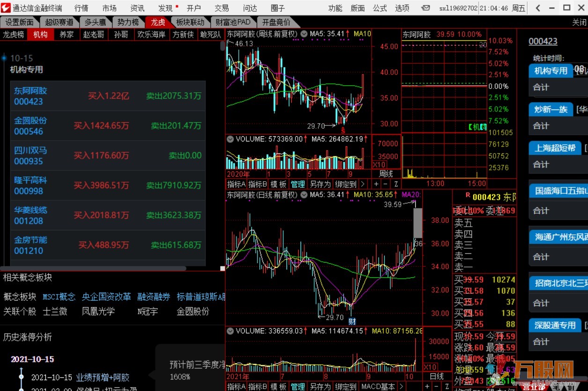
Task: Open the 选项 menu
Action: [402, 8]
